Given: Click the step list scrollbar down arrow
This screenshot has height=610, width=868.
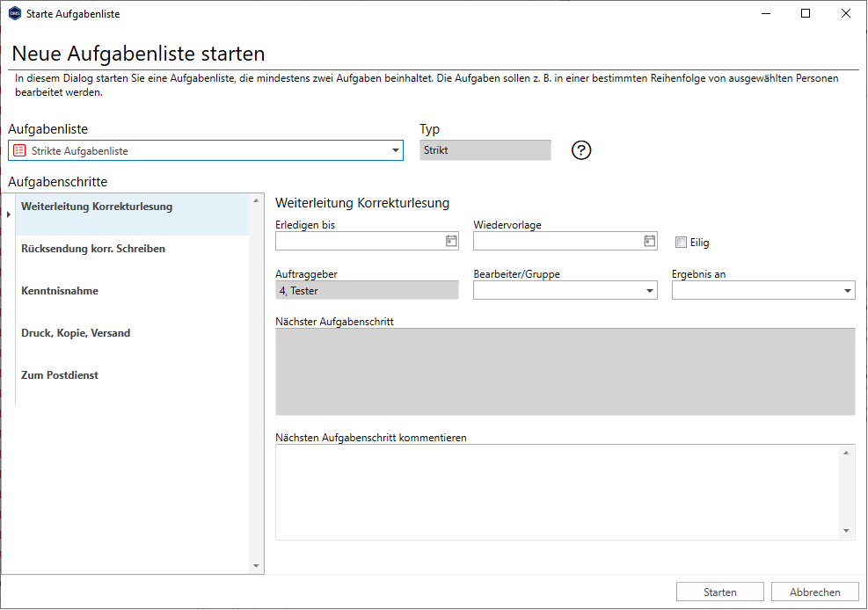Looking at the screenshot, I should point(256,566).
